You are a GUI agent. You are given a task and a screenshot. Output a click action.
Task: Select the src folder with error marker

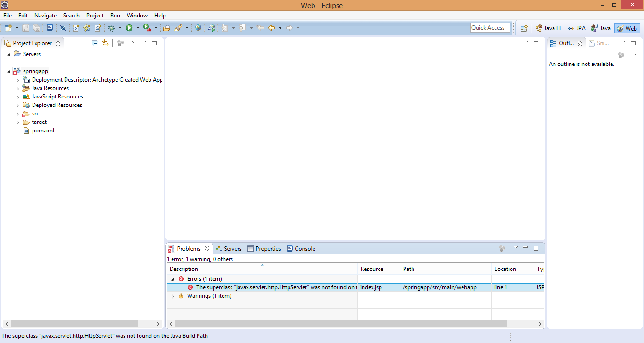click(31, 114)
